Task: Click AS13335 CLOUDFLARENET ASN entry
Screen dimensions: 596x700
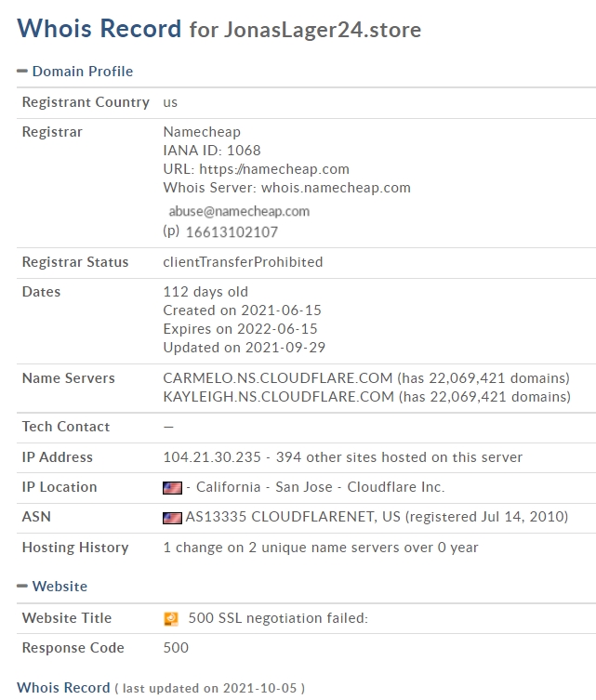Action: (293, 517)
